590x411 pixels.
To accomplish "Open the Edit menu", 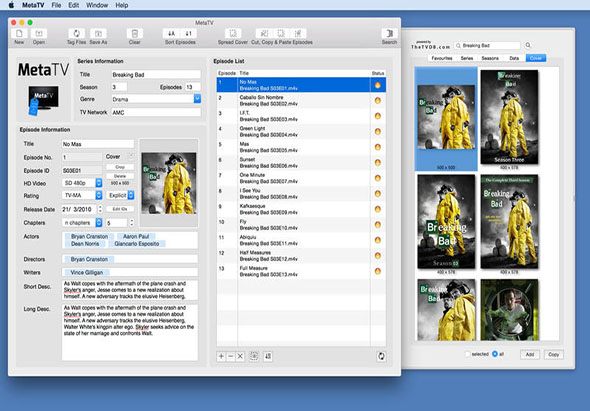I will point(74,5).
